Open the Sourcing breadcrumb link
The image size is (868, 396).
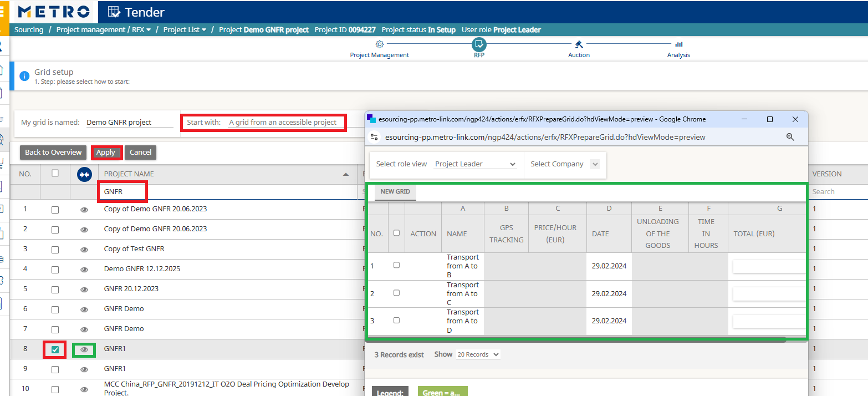pos(29,30)
